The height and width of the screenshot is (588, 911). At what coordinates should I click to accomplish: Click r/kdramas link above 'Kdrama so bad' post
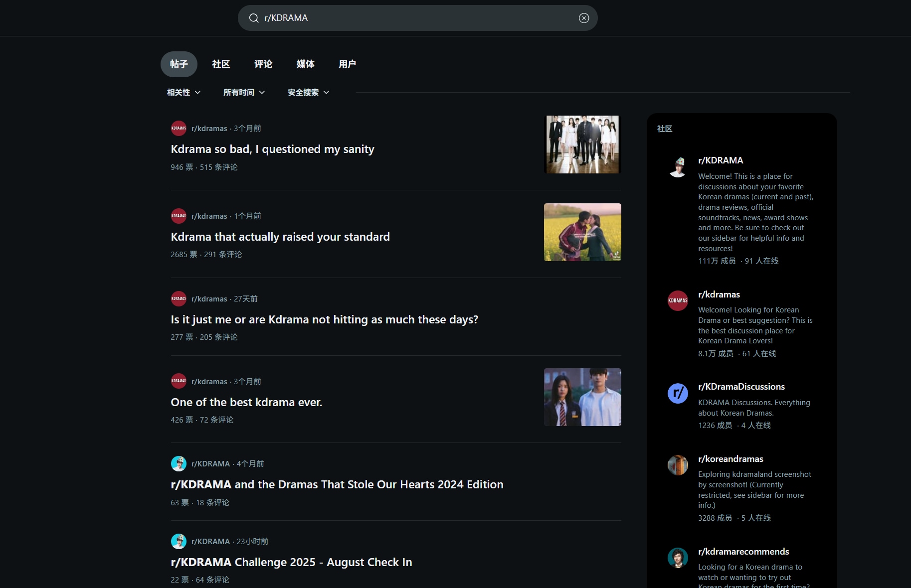pyautogui.click(x=209, y=129)
